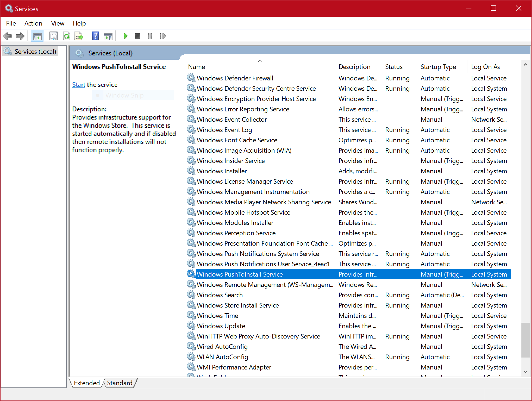Select Windows Media Player Network Sharing Service
532x401 pixels.
[x=349, y=202]
